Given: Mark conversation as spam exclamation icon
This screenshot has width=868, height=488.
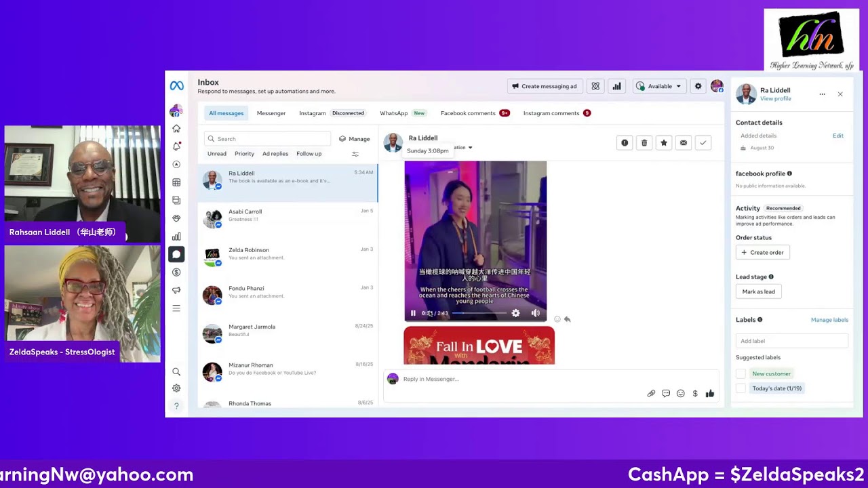Looking at the screenshot, I should [x=625, y=143].
